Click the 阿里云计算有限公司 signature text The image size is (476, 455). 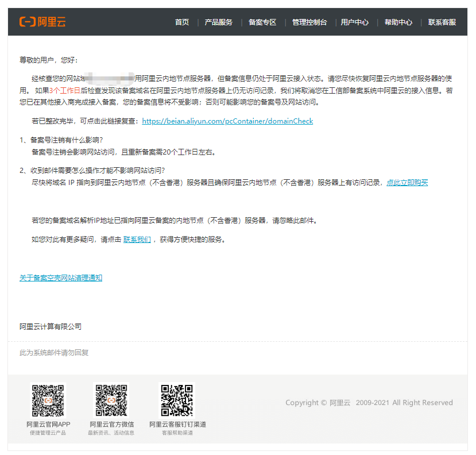pos(51,326)
